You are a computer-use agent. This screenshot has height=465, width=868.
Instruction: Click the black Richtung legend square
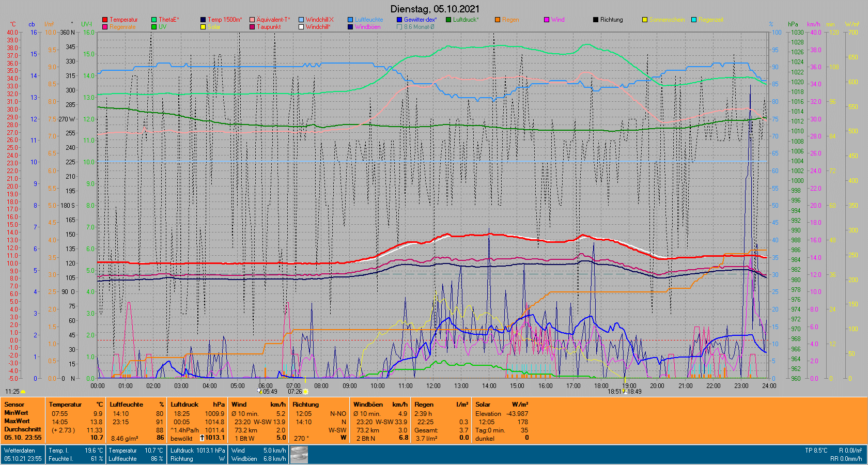(x=596, y=20)
